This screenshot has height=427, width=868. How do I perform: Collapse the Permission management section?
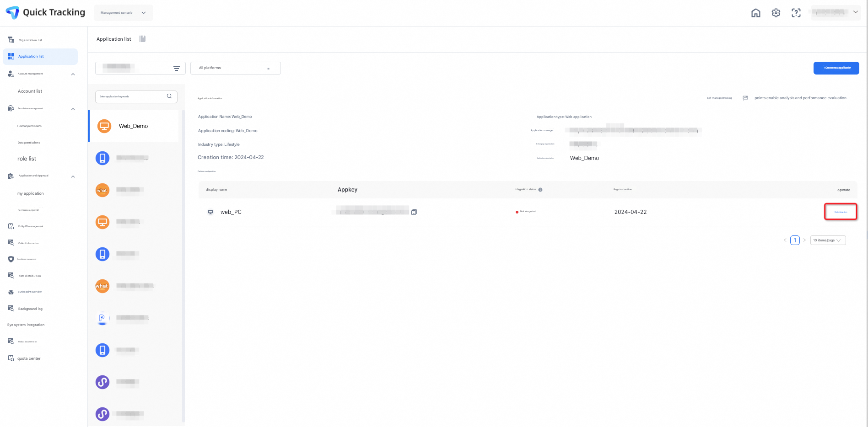click(73, 109)
